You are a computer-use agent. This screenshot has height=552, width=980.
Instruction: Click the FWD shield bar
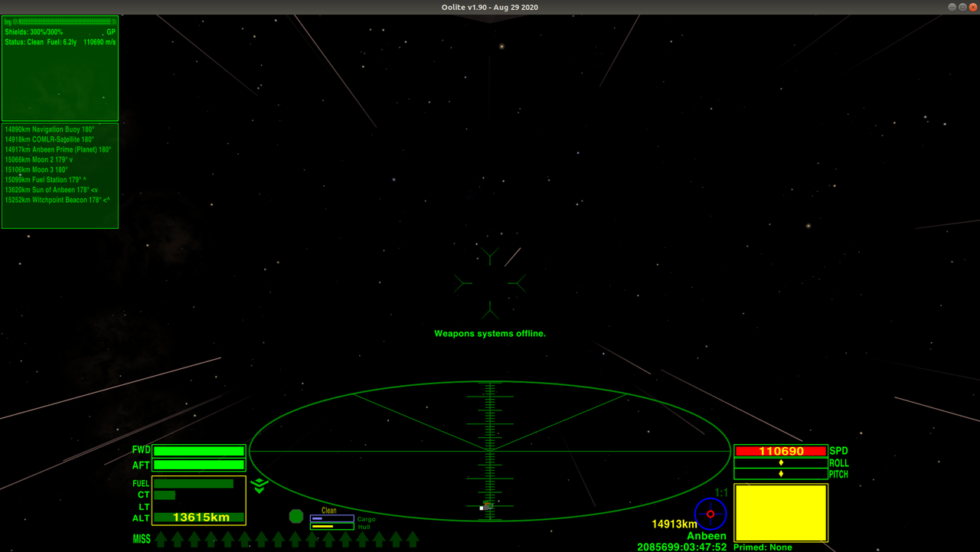199,451
